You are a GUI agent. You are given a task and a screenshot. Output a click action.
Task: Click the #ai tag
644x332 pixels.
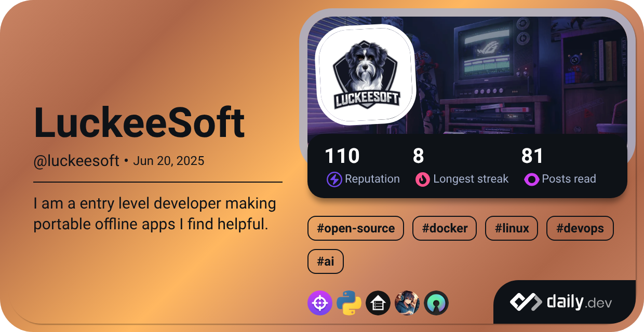pyautogui.click(x=326, y=261)
